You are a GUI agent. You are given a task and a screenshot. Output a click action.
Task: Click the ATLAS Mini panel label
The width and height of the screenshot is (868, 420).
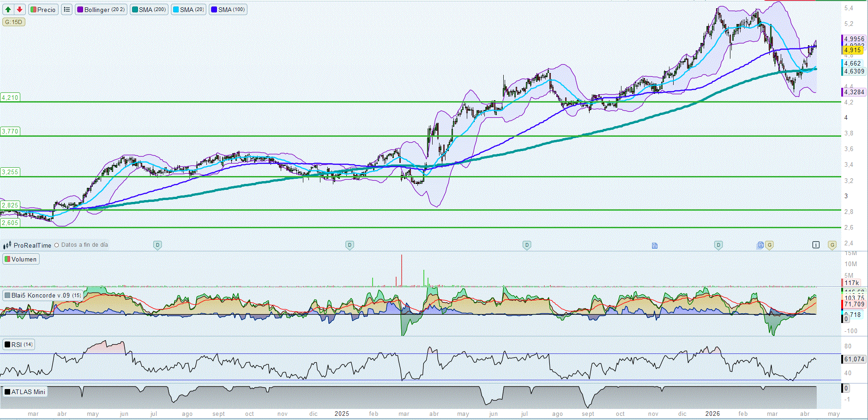click(25, 392)
